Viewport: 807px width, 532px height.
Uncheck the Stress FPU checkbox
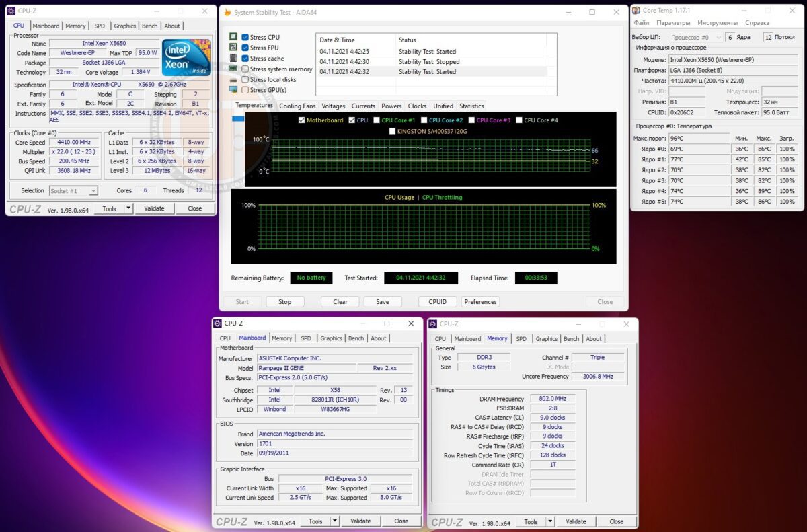[245, 48]
